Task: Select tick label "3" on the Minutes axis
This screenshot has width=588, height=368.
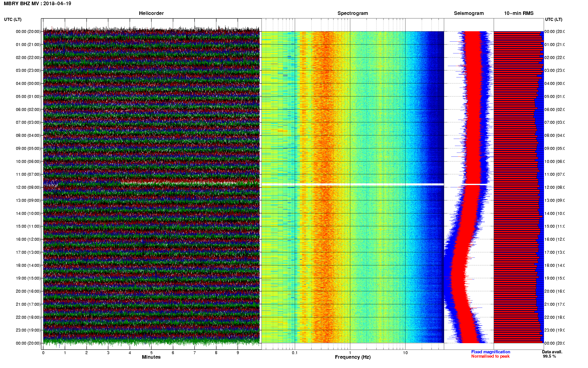Action: tap(108, 353)
